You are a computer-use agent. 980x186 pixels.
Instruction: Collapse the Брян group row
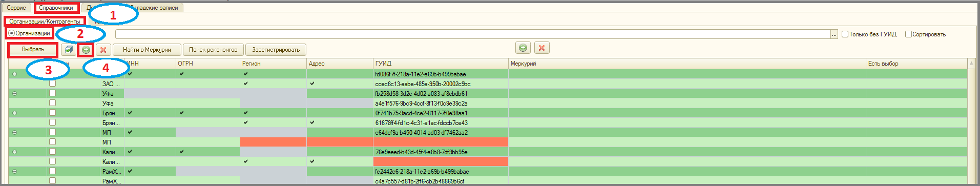point(14,113)
